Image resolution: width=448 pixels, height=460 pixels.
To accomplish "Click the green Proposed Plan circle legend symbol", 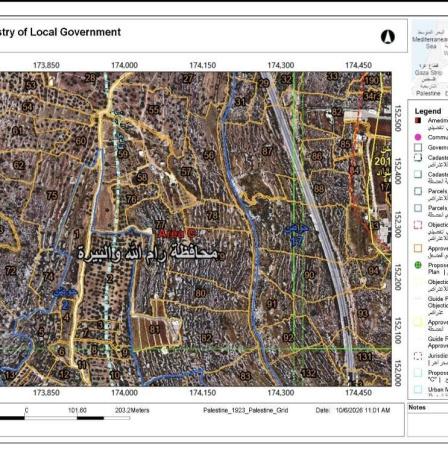I will 418,265.
